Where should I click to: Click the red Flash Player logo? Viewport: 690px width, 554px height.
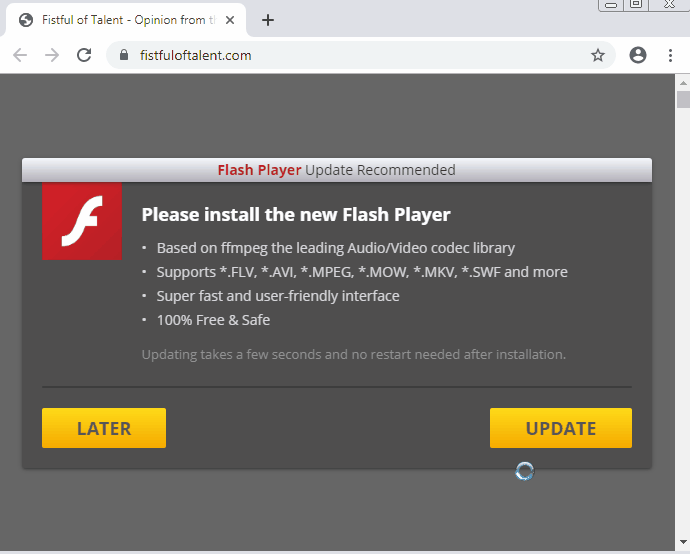(81, 221)
